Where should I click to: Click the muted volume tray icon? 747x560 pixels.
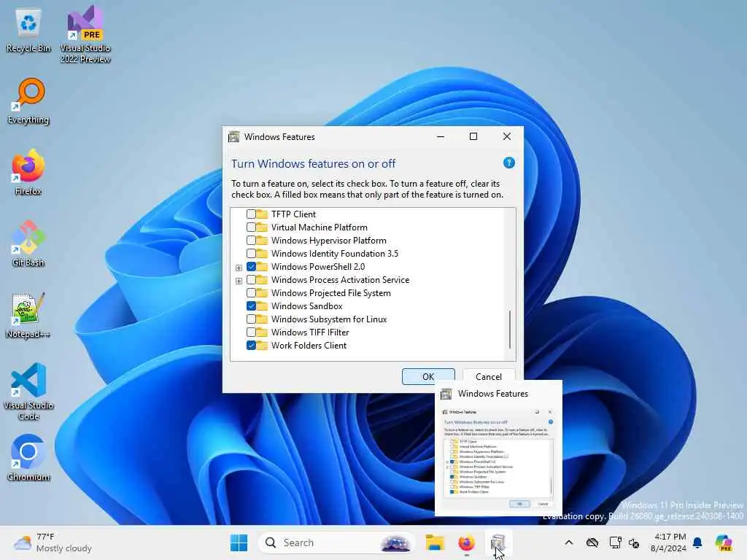tap(634, 542)
